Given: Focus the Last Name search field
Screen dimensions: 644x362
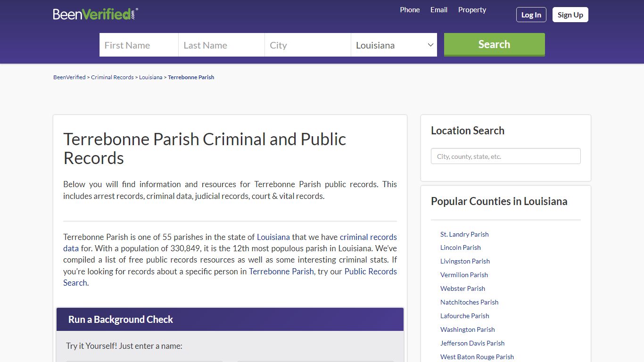Looking at the screenshot, I should pos(222,45).
